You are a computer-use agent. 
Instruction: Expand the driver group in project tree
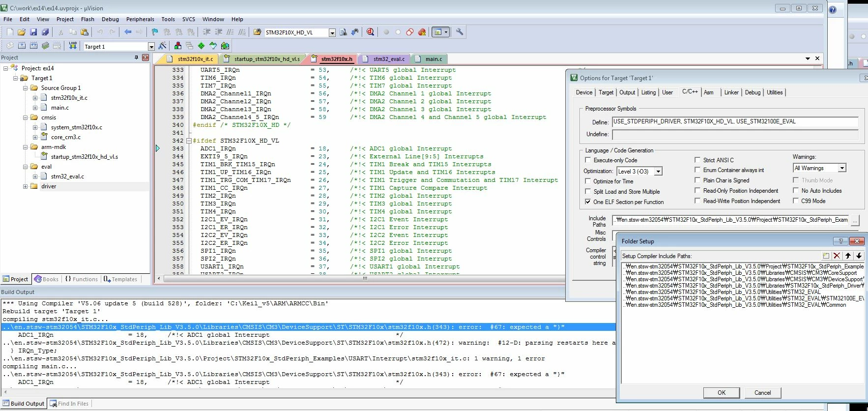(26, 186)
